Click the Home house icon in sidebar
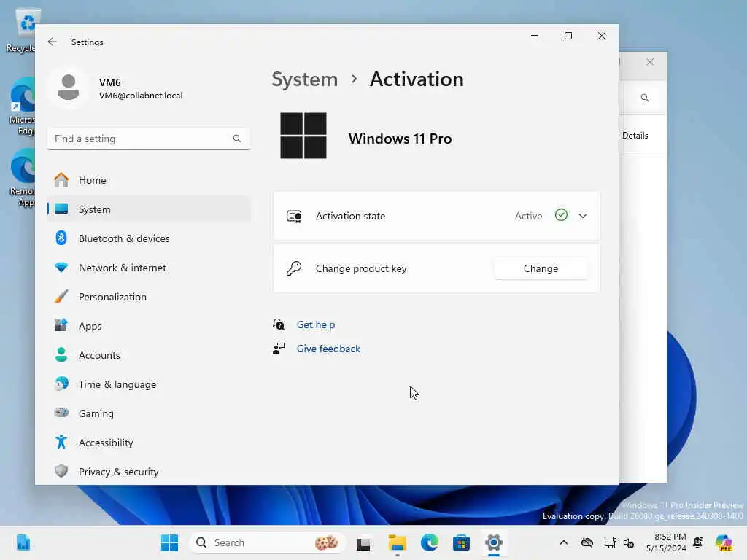Image resolution: width=747 pixels, height=560 pixels. 61,180
